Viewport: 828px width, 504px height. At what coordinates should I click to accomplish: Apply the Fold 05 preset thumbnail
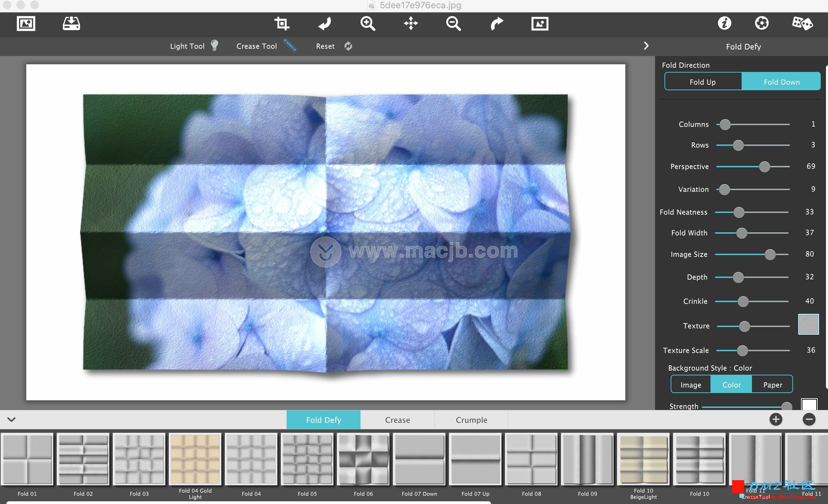(307, 459)
